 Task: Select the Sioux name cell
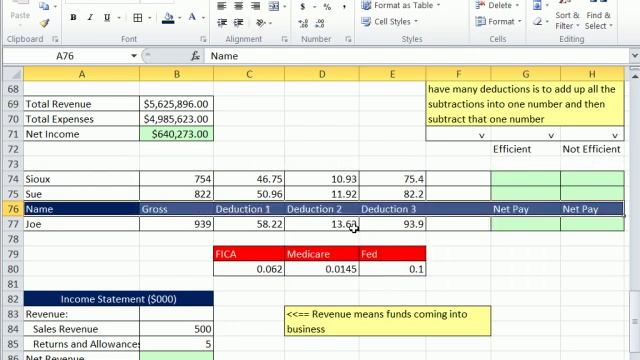click(82, 179)
